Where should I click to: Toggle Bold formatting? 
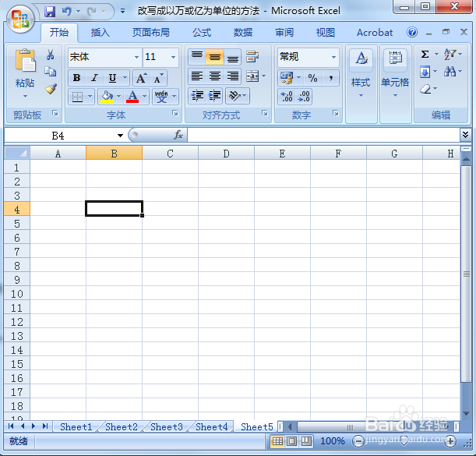[x=77, y=78]
